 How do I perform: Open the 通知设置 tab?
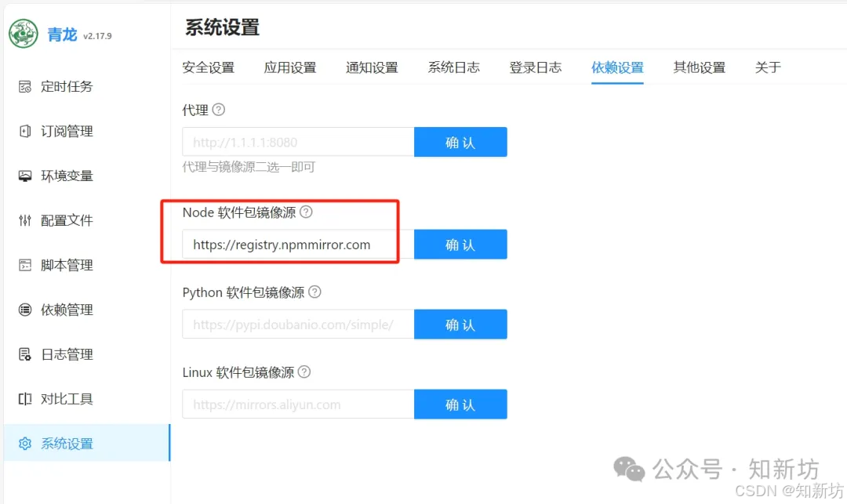pyautogui.click(x=372, y=67)
